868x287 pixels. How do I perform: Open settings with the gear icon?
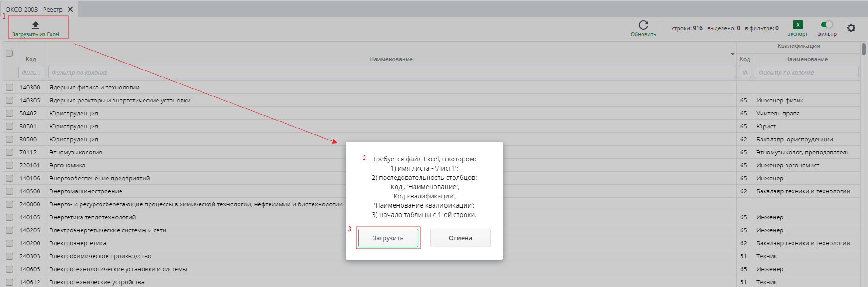click(851, 28)
